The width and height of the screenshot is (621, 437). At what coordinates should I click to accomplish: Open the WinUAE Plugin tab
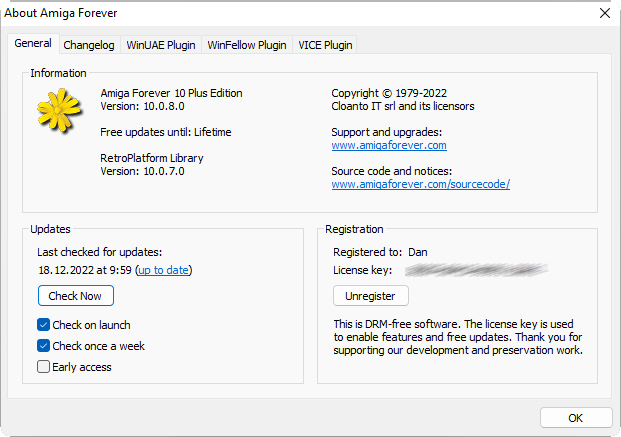[161, 45]
